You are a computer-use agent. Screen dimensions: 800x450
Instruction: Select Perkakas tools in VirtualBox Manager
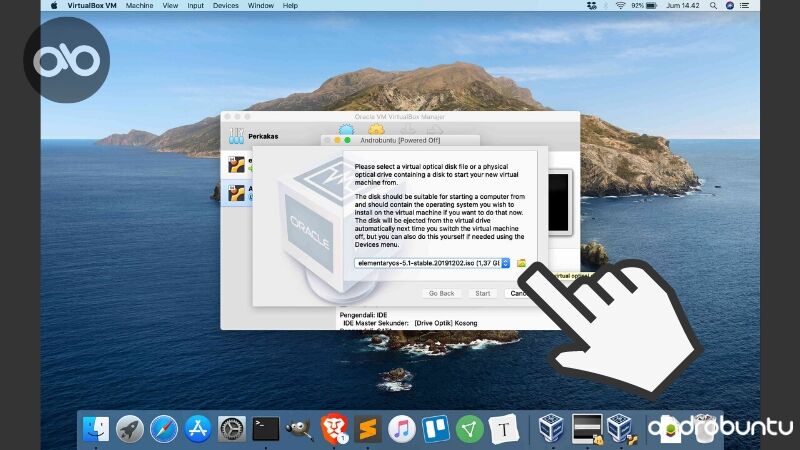[x=254, y=136]
